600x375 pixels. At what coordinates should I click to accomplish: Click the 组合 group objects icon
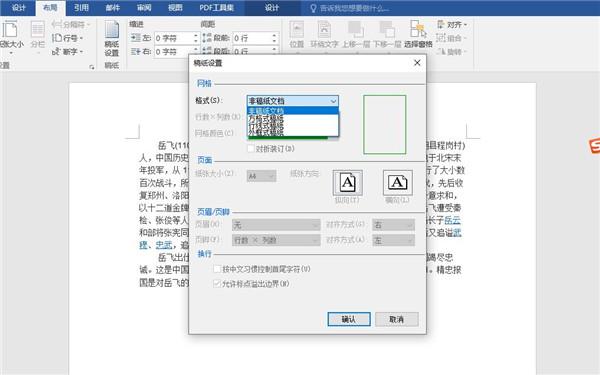tap(452, 38)
